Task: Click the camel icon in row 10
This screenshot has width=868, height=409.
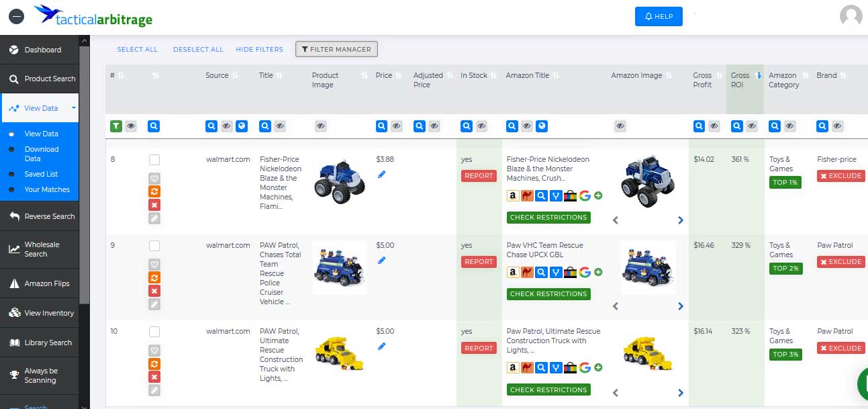Action: click(527, 367)
